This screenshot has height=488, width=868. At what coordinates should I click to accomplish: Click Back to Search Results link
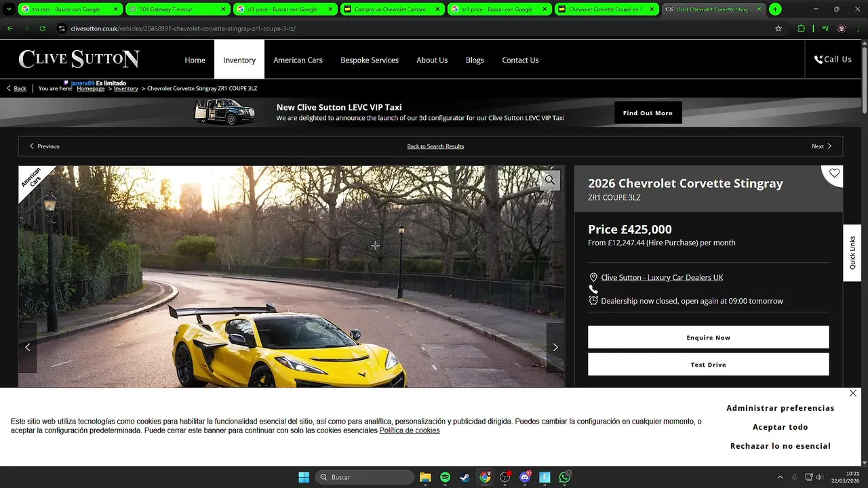(435, 146)
